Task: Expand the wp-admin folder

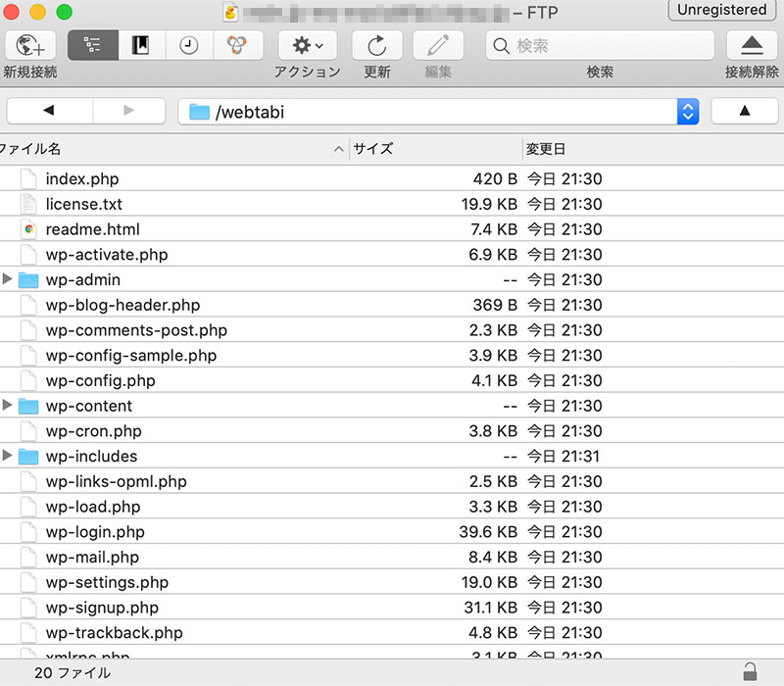Action: coord(9,279)
